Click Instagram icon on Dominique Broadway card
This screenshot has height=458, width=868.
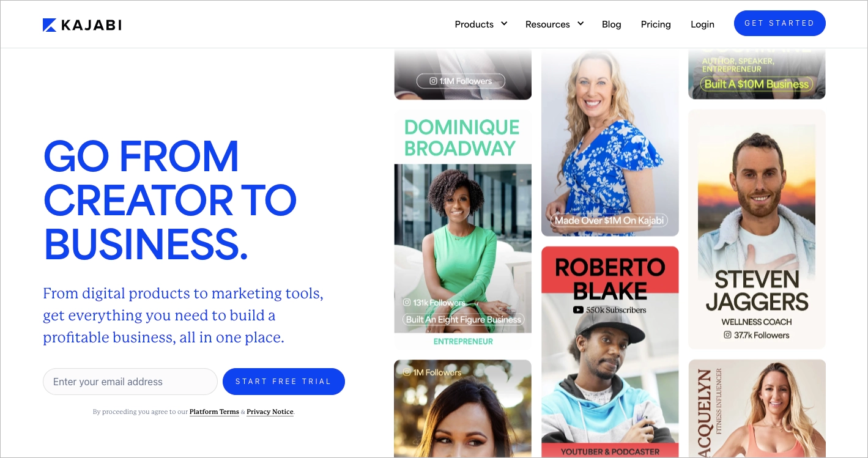407,302
